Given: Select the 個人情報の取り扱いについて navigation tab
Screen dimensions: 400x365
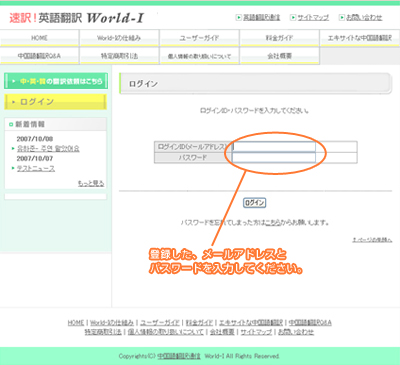Looking at the screenshot, I should click(x=199, y=56).
